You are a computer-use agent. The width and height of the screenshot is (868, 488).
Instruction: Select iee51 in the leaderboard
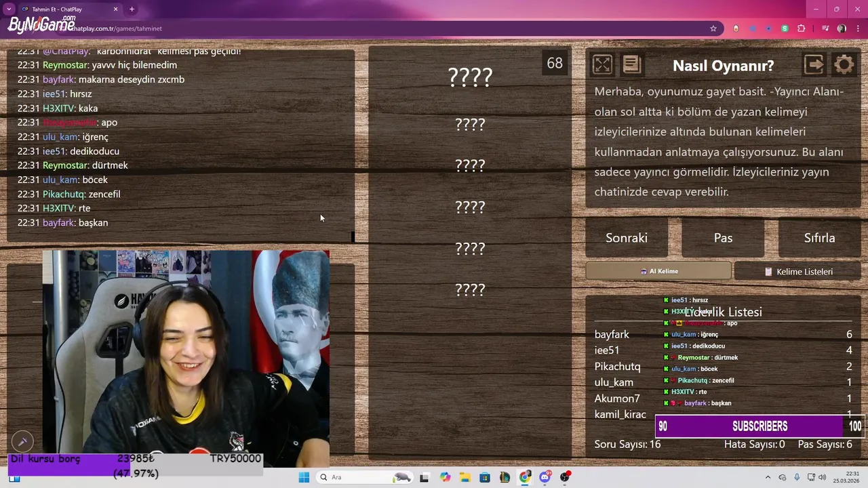[607, 350]
